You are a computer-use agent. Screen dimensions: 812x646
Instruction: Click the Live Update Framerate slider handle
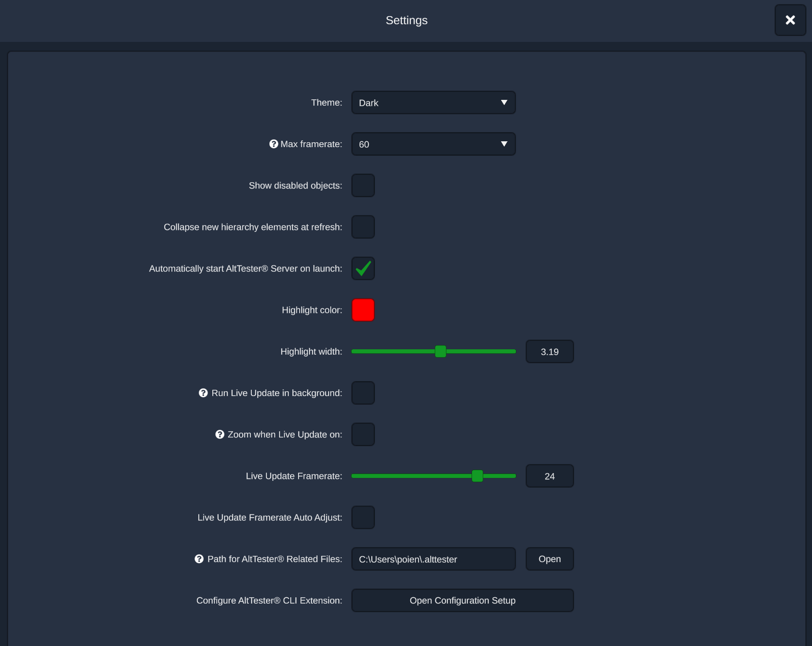click(x=477, y=476)
